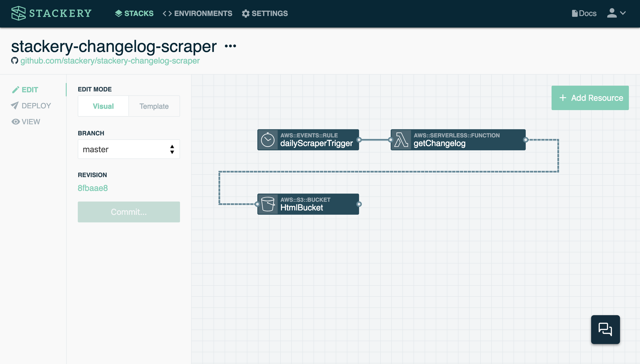Click the live chat support icon
This screenshot has width=640, height=364.
coord(605,329)
